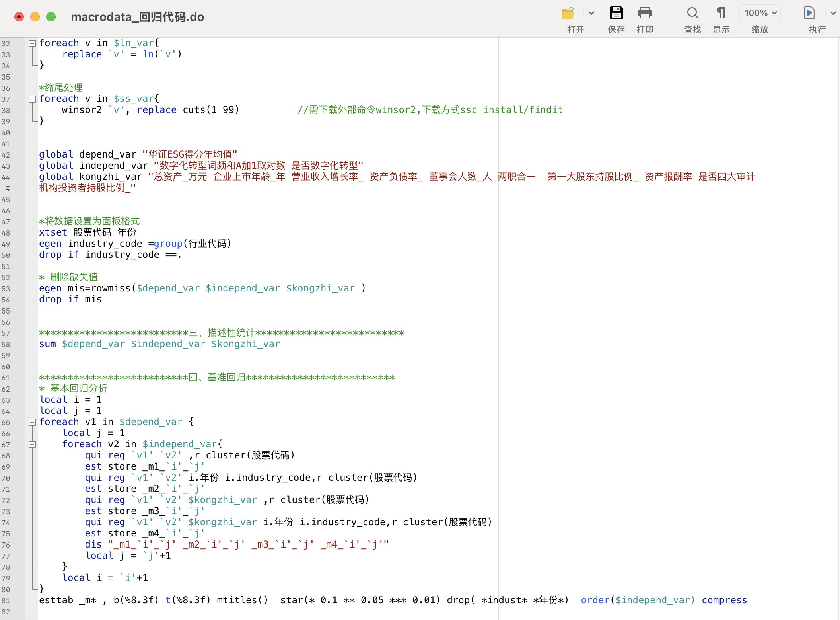This screenshot has width=840, height=620.
Task: Click the wrapped-line indicator below line 44
Action: pos(7,188)
